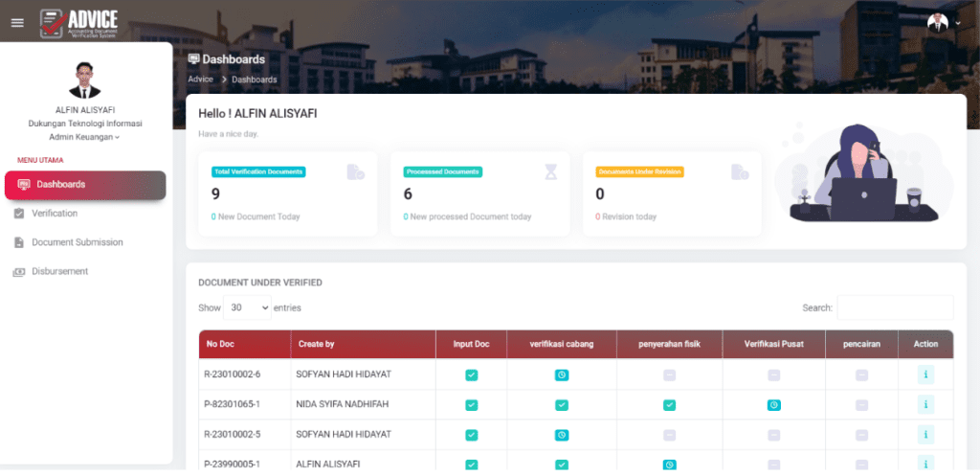Click the Advice breadcrumb link
The image size is (980, 476).
[x=200, y=79]
